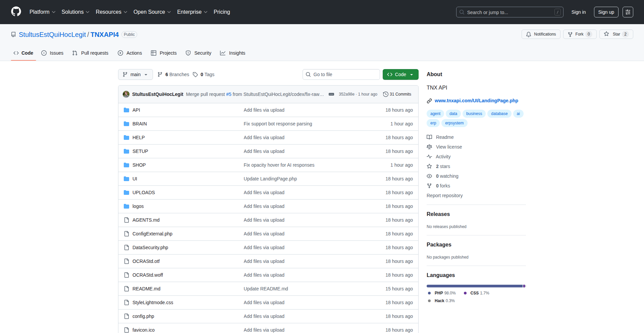Screen dimensions: 644x333
Task: Select the agent topic tag
Action: [435, 114]
